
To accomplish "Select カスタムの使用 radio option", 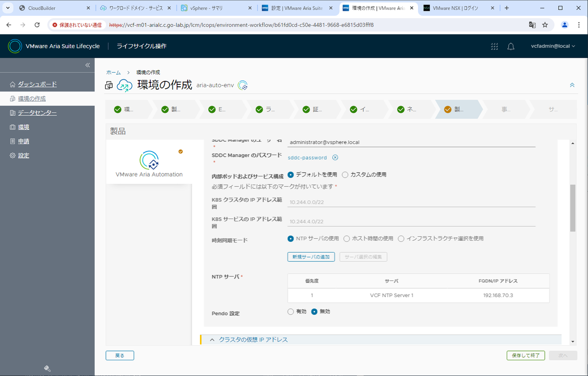I will (x=345, y=175).
